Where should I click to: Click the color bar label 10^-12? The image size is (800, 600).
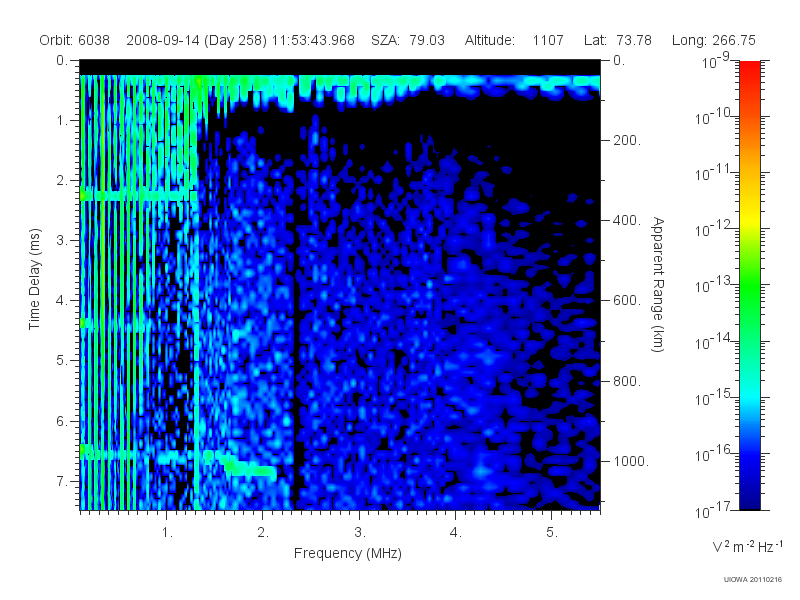713,229
